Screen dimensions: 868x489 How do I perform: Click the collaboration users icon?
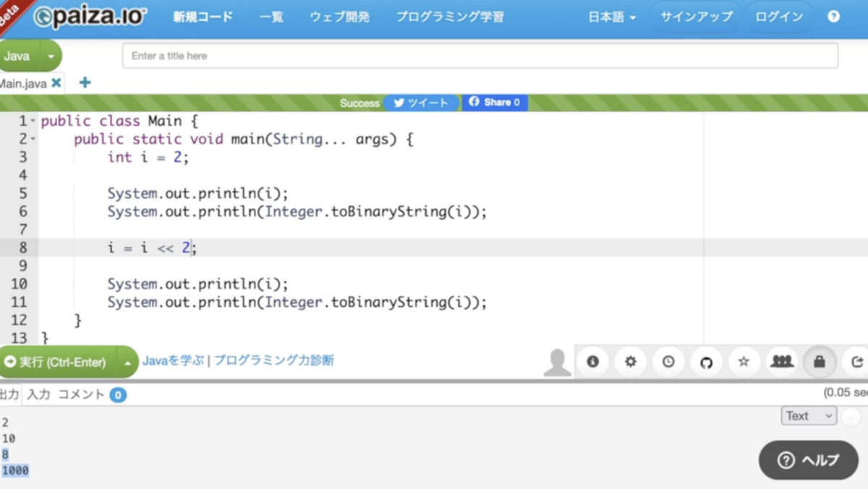coord(781,362)
